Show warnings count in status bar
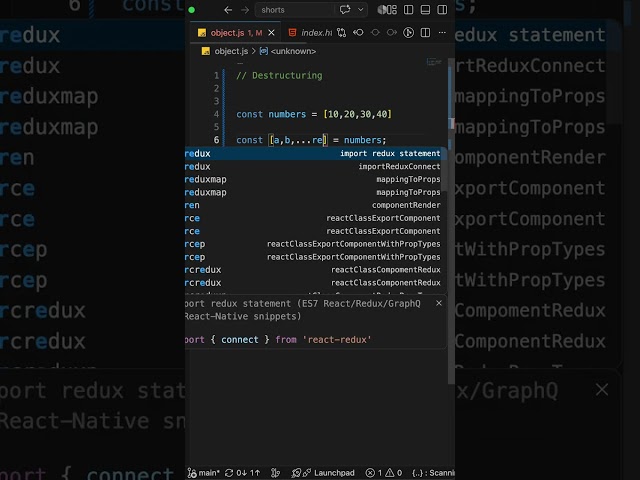Image resolution: width=640 pixels, height=480 pixels. [x=394, y=473]
